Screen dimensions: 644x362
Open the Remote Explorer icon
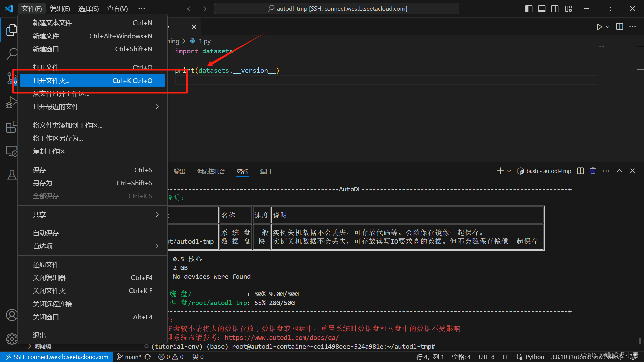(12, 151)
